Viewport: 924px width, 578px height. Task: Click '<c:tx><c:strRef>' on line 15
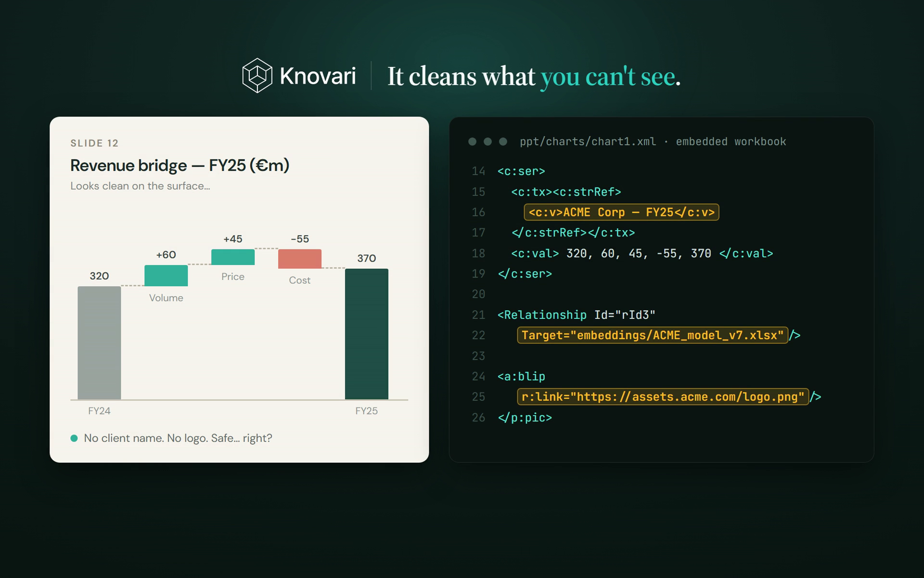tap(566, 192)
